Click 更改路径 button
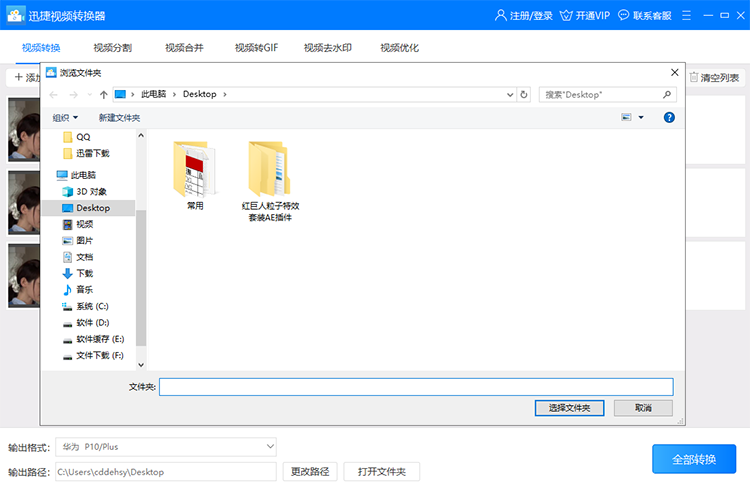 [310, 471]
